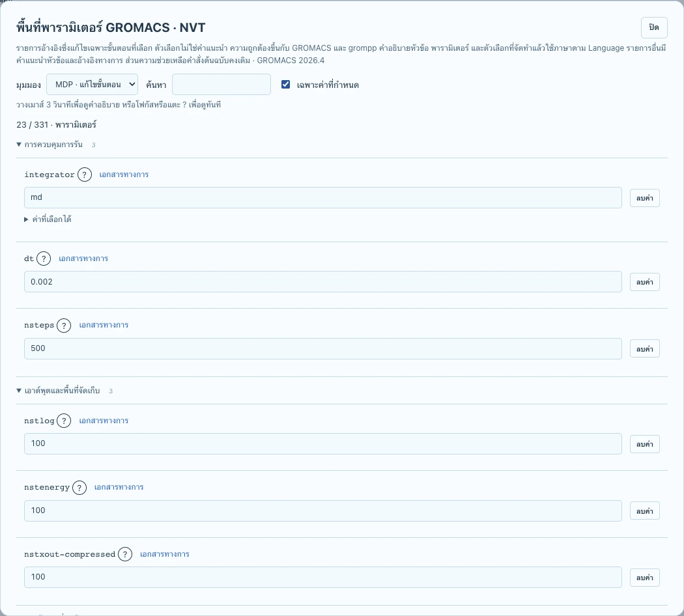The width and height of the screenshot is (684, 616).
Task: Remove nstlog value using ลบค่า
Action: coord(645,444)
